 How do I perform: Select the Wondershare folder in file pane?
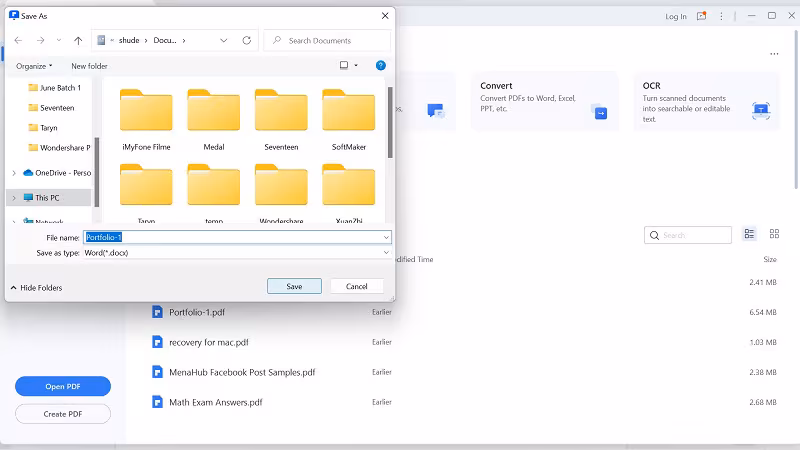pos(281,193)
